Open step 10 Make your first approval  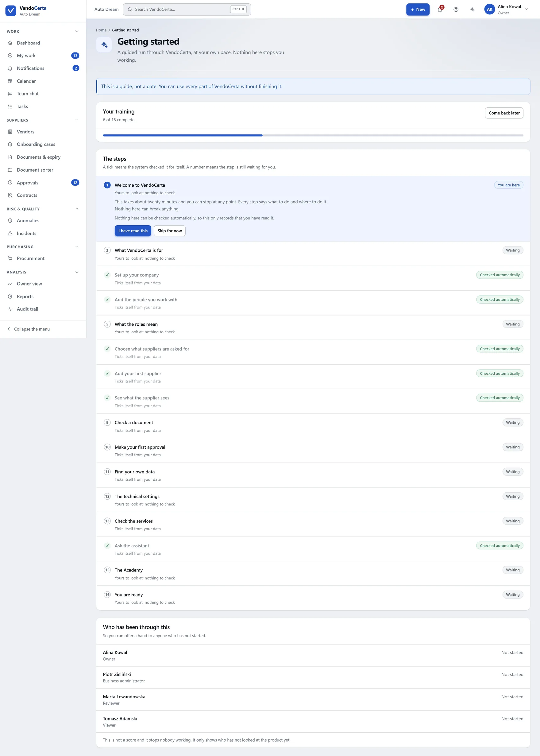point(313,451)
